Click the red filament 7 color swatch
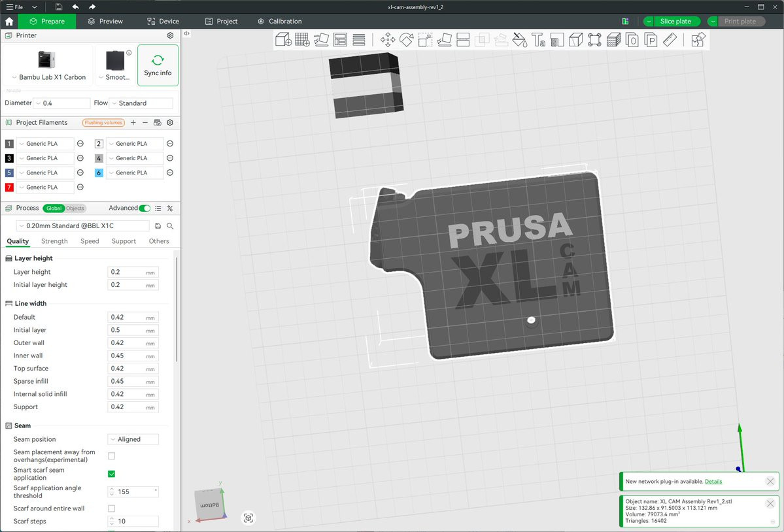This screenshot has width=784, height=532. 9,188
